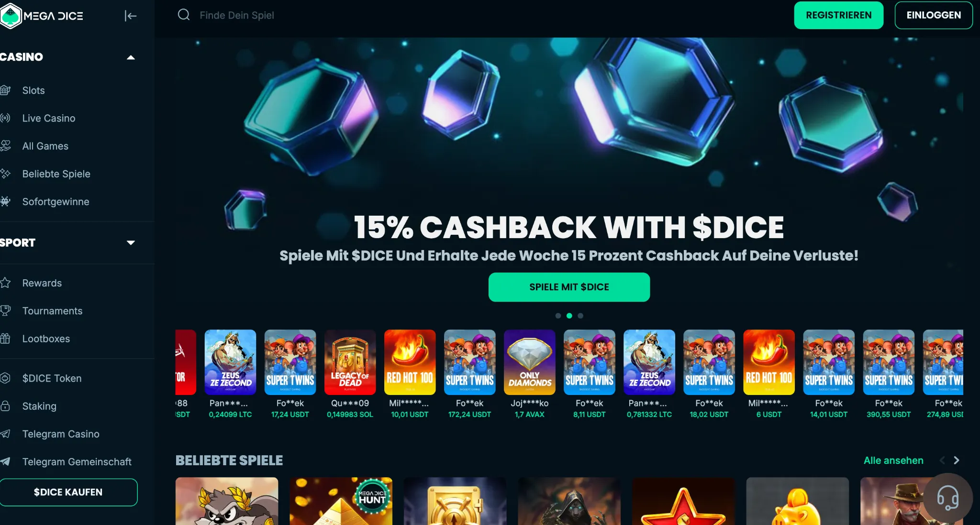Viewport: 980px width, 525px height.
Task: Click the search magnifier icon
Action: pyautogui.click(x=184, y=15)
